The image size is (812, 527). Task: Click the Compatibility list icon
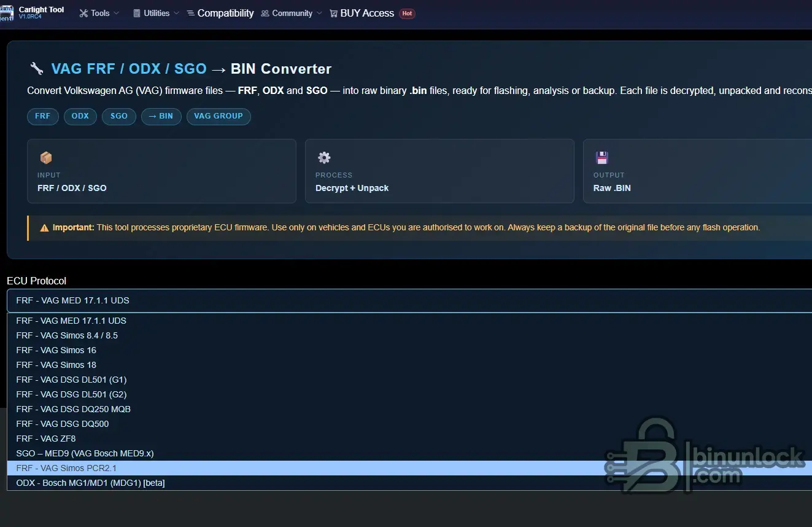[x=191, y=13]
